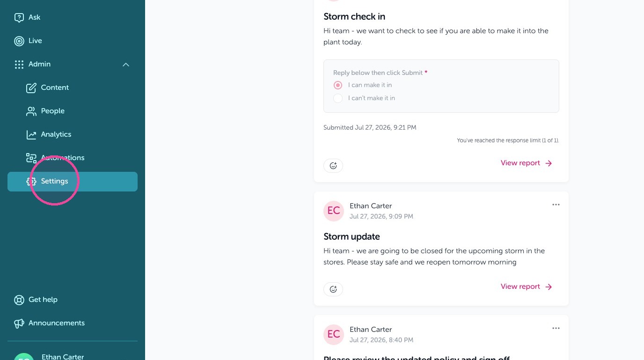Open the three-dot menu on the policy post

(x=556, y=328)
